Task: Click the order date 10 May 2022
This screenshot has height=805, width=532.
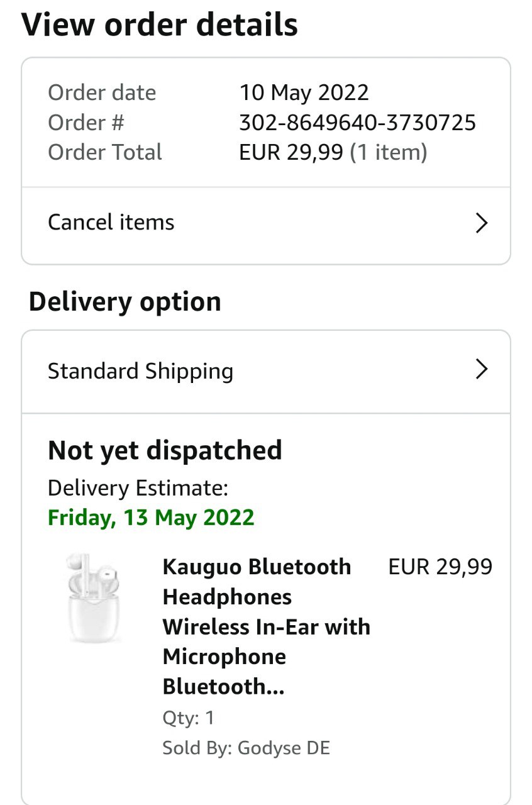Action: coord(304,93)
